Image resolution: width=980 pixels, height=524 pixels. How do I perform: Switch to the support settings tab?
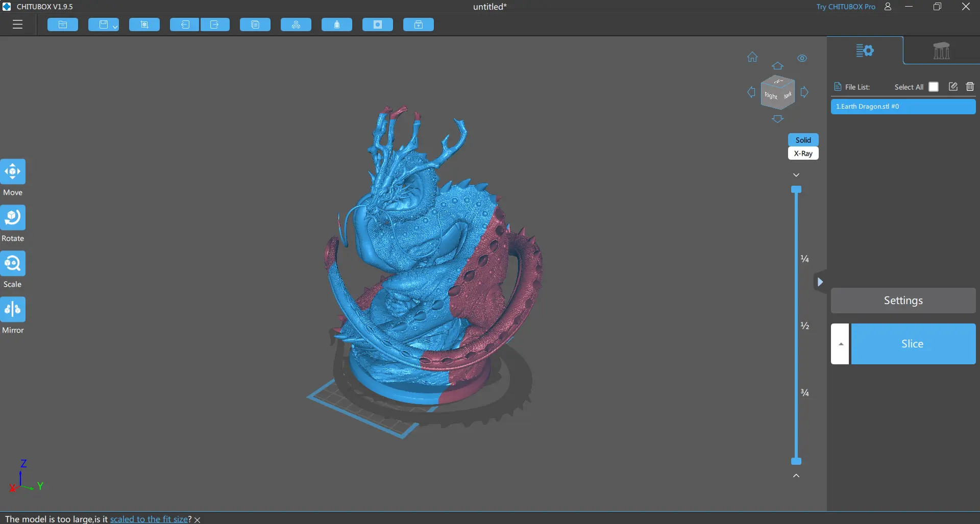pos(942,51)
